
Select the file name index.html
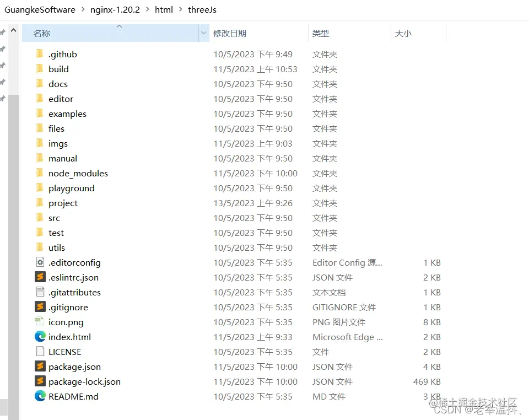[69, 337]
